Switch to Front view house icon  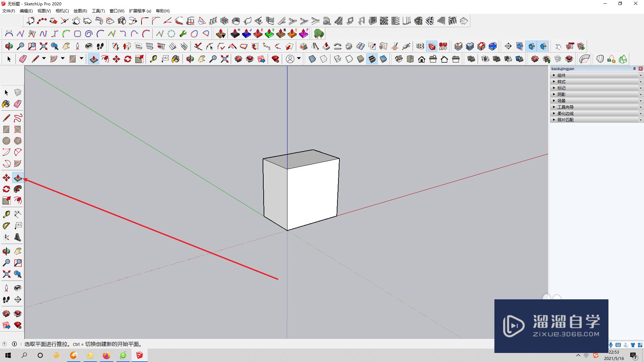(422, 59)
